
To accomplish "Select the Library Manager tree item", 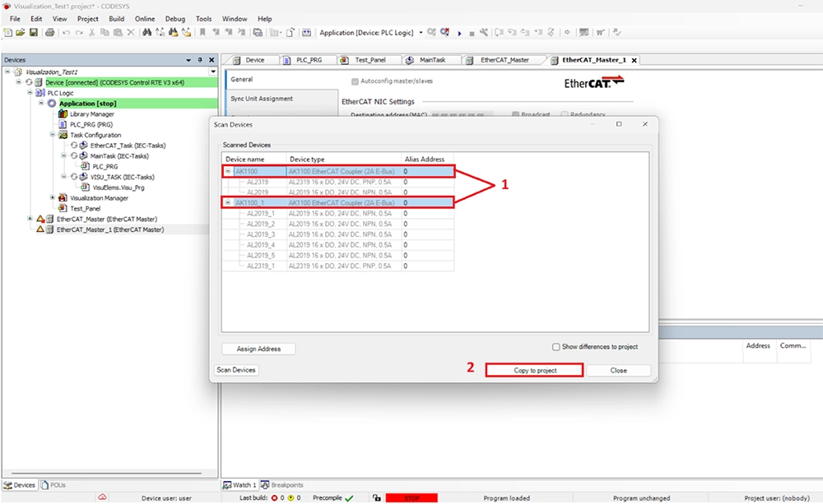I will pos(92,113).
